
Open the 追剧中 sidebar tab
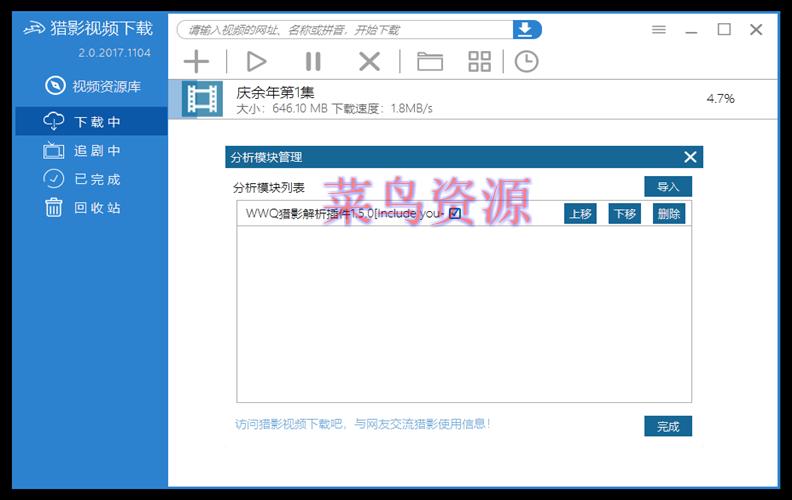(91, 151)
